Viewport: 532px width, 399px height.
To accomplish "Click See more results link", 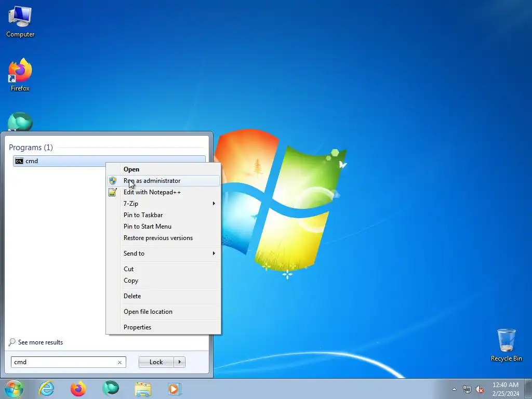I will coord(41,342).
